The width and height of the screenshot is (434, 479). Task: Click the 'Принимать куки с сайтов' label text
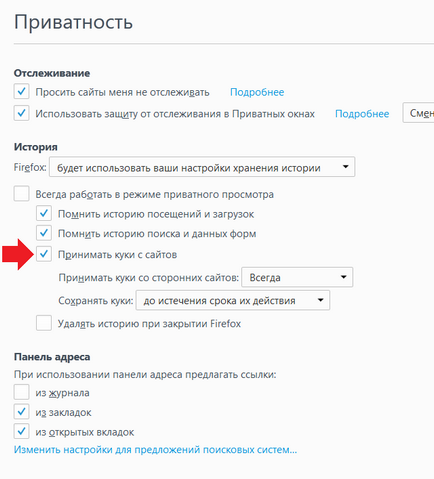117,255
